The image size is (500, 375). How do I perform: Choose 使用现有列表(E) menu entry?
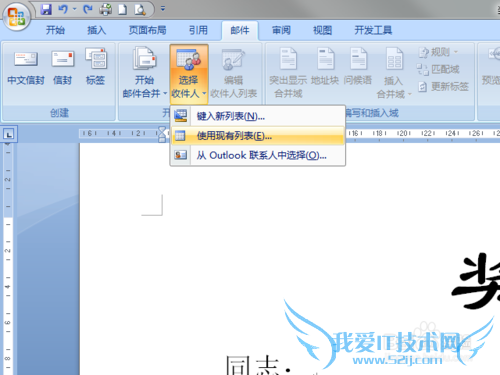(258, 136)
